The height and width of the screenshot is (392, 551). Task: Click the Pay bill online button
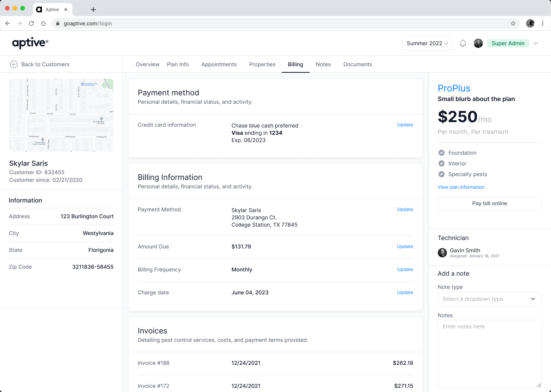point(490,203)
